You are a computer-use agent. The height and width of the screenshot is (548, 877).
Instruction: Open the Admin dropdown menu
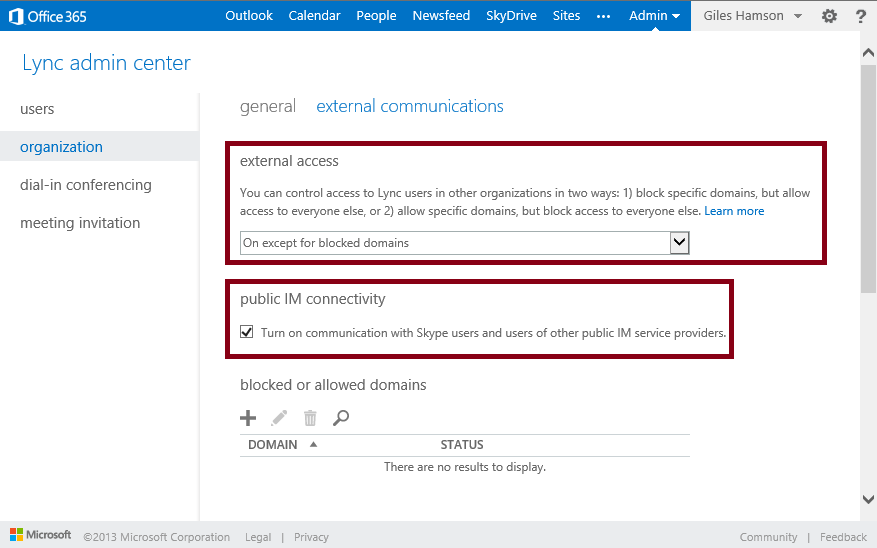tap(654, 16)
